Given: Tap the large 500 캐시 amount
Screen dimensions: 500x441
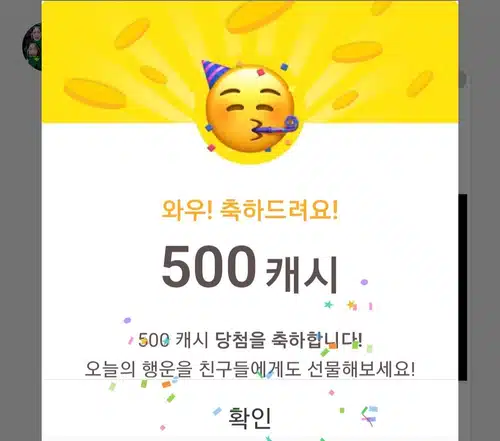Looking at the screenshot, I should (x=250, y=269).
